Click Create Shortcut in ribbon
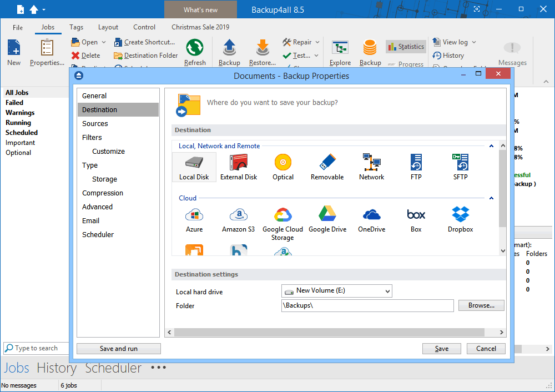The image size is (555, 392). (x=144, y=42)
